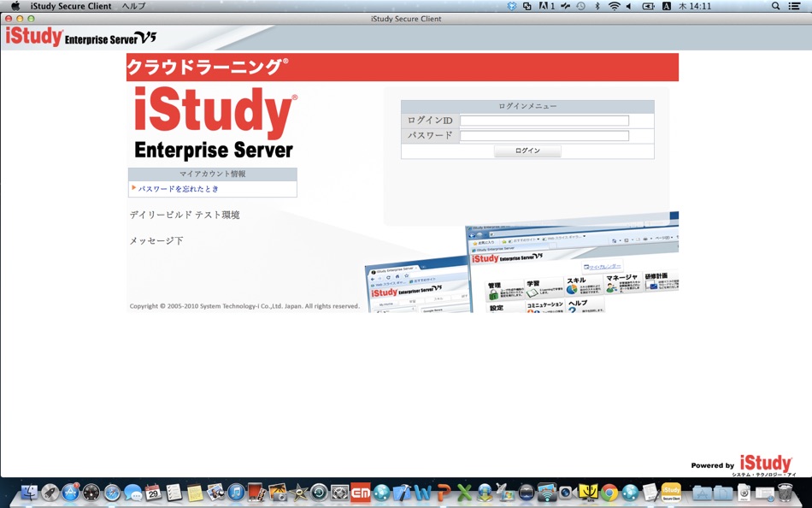Open Time Machine from the Dock

(x=319, y=493)
